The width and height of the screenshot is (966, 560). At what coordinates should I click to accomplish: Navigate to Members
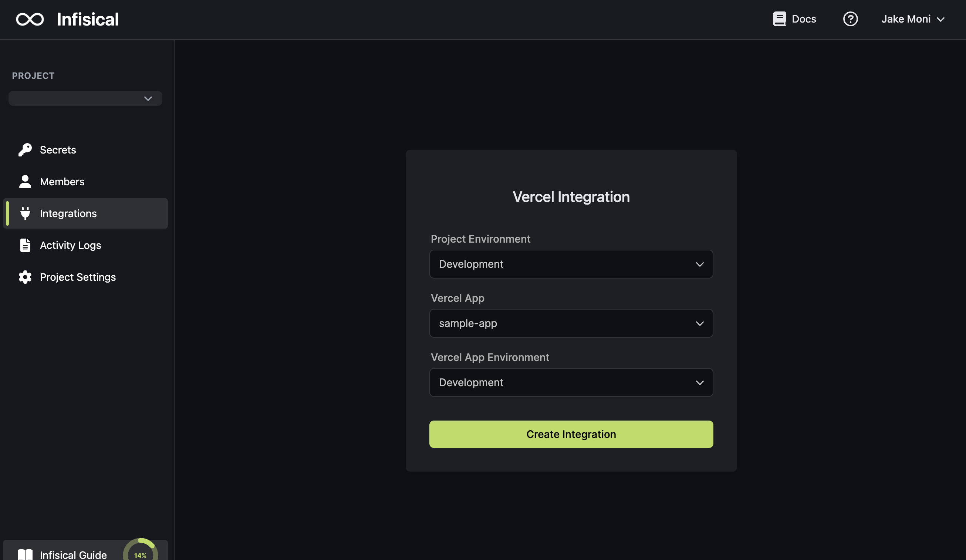[x=85, y=182]
